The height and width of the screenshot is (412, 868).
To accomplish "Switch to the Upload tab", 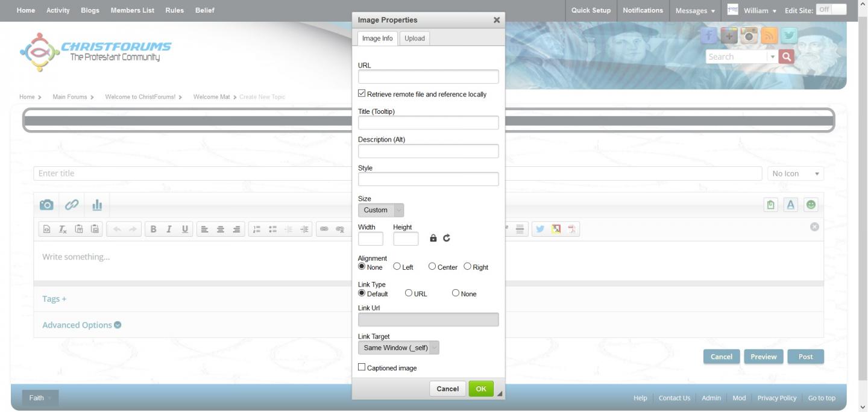I will (415, 39).
